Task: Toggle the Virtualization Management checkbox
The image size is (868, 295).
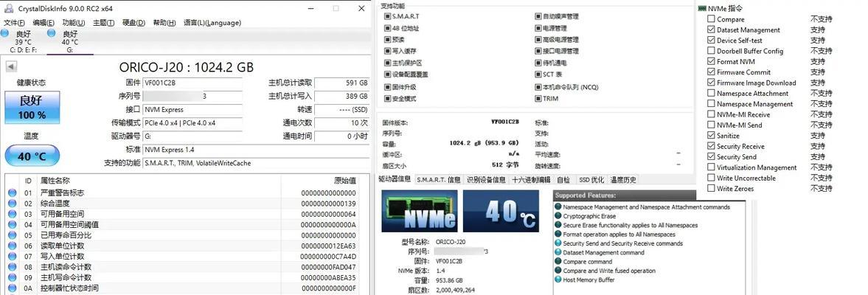Action: (x=711, y=167)
